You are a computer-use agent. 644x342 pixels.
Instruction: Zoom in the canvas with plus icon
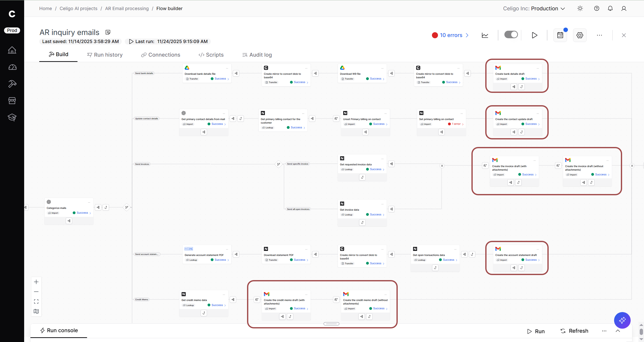point(36,282)
